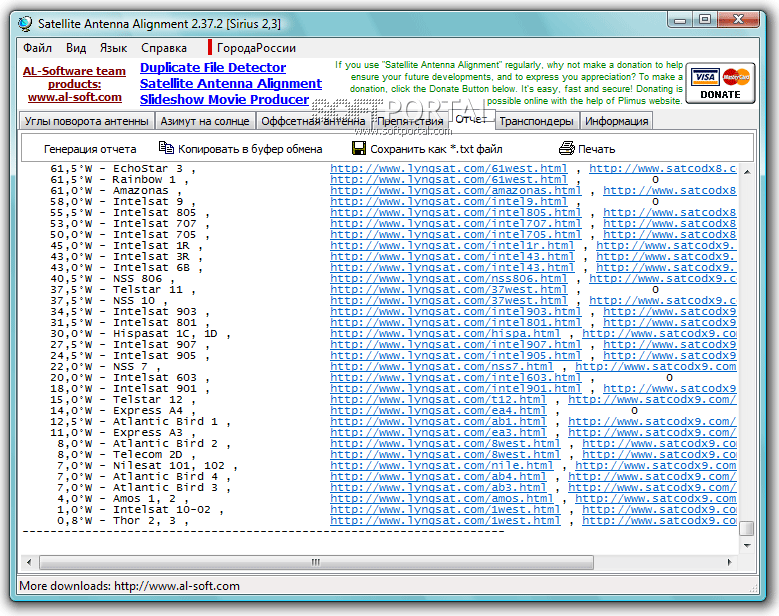This screenshot has width=779, height=616.
Task: Click horizontal scroll right arrow
Action: click(729, 562)
